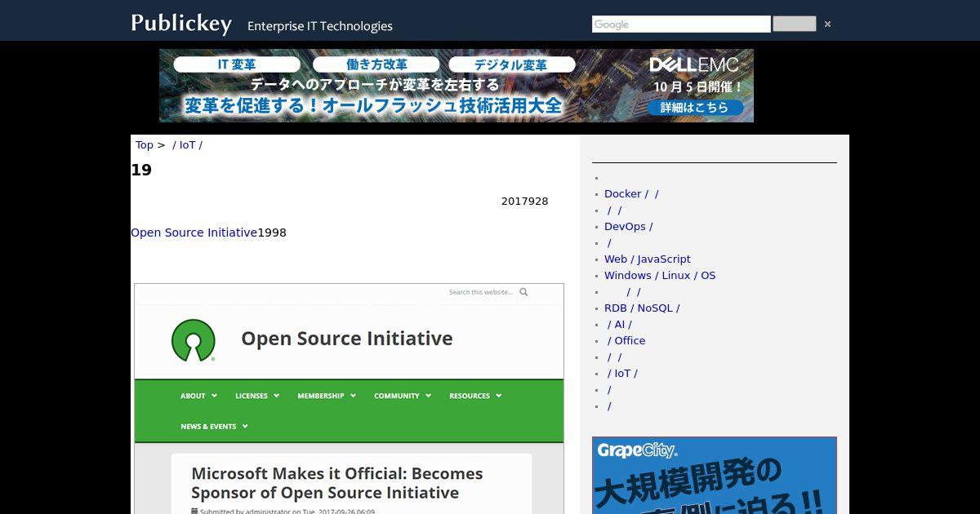Click Search this website field in screenshot

481,292
